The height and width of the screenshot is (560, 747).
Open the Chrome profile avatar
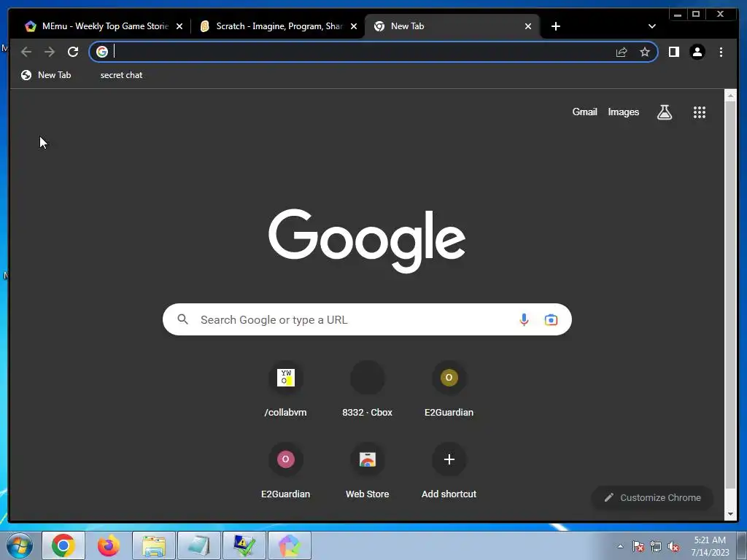(x=697, y=52)
